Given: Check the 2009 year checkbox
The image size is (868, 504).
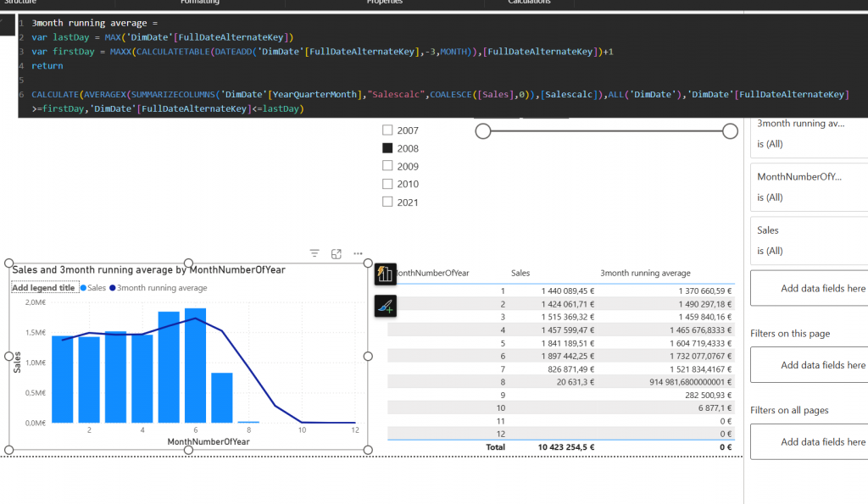Looking at the screenshot, I should 388,166.
